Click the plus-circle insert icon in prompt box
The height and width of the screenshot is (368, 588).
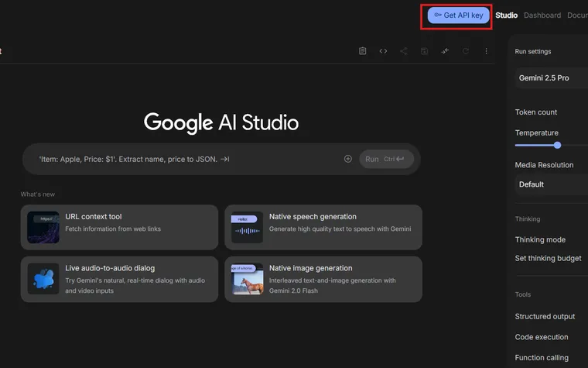(348, 159)
